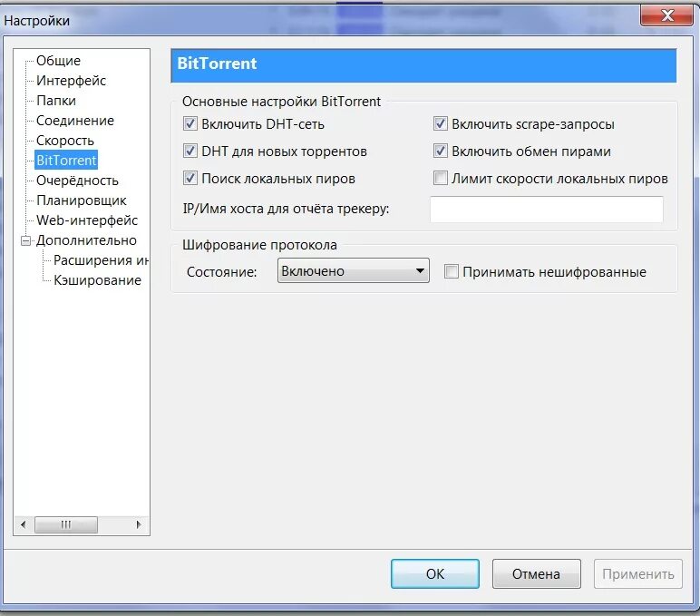Image resolution: width=700 pixels, height=616 pixels.
Task: Select Дополнительно tree item label
Action: click(86, 240)
